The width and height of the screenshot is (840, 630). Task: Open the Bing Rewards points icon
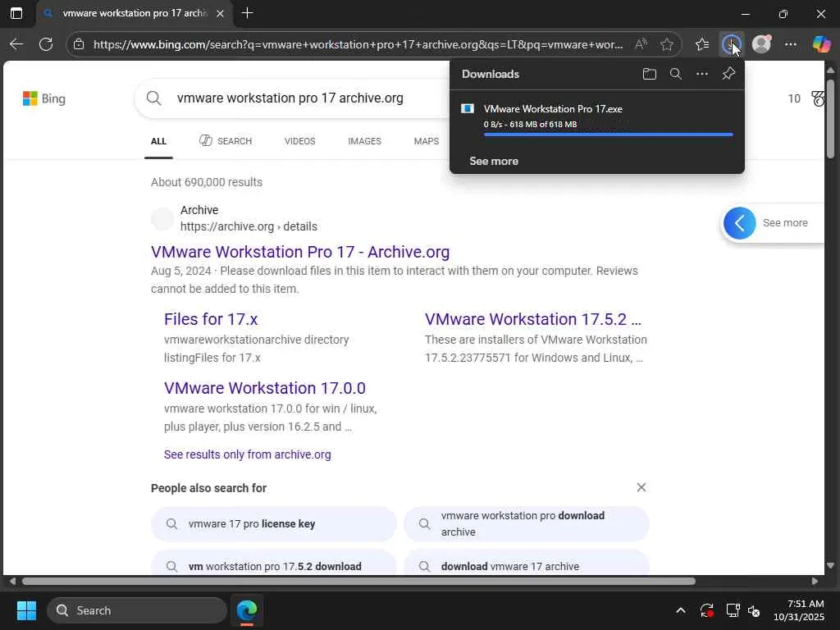pos(818,98)
